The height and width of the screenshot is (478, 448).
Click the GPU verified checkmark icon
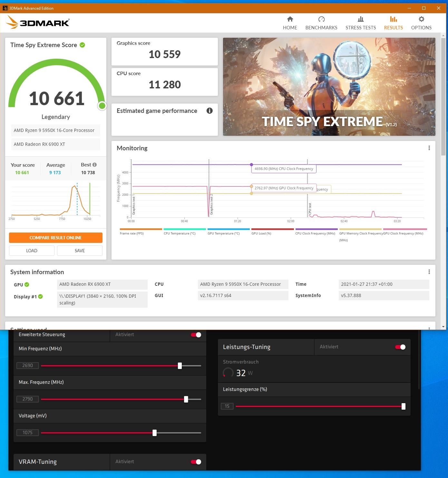(x=27, y=284)
